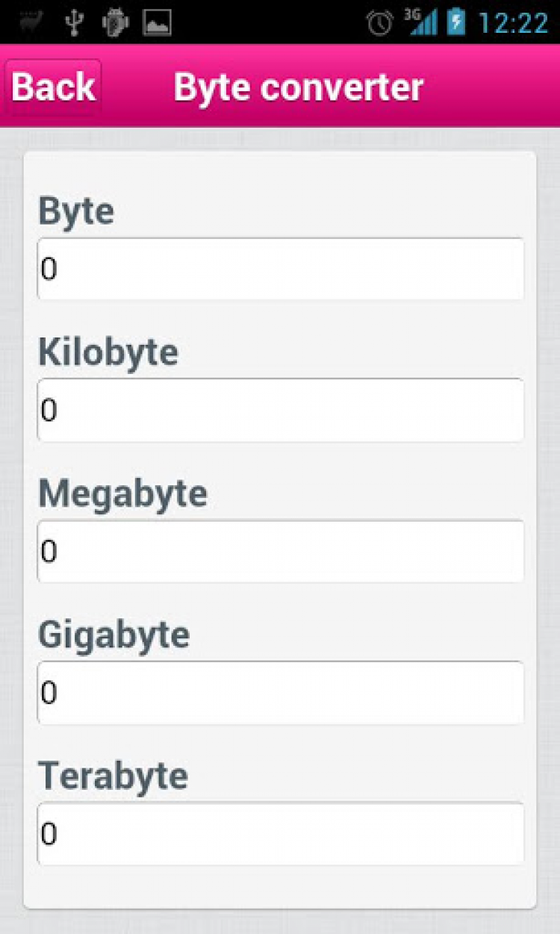The width and height of the screenshot is (560, 934).
Task: Tap the Android debugging icon
Action: click(x=115, y=22)
